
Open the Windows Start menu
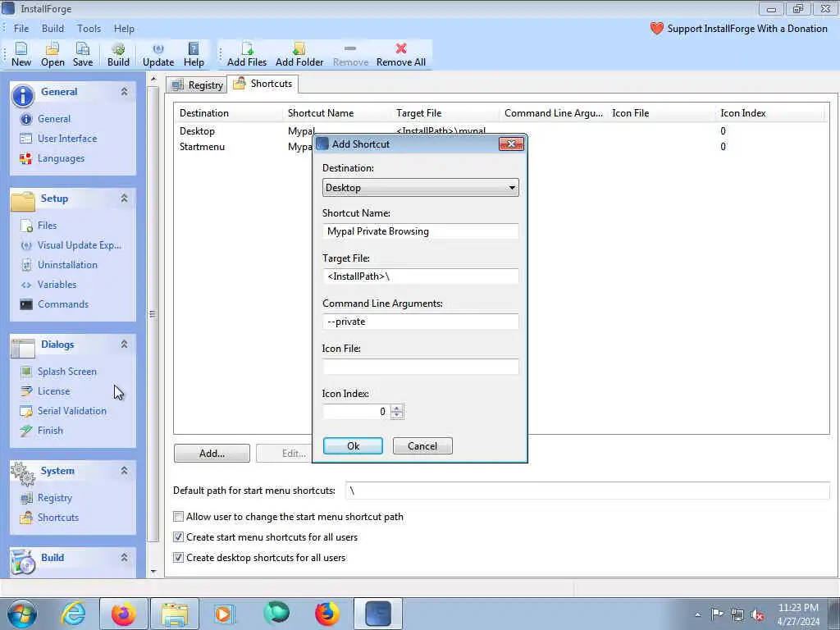[22, 614]
